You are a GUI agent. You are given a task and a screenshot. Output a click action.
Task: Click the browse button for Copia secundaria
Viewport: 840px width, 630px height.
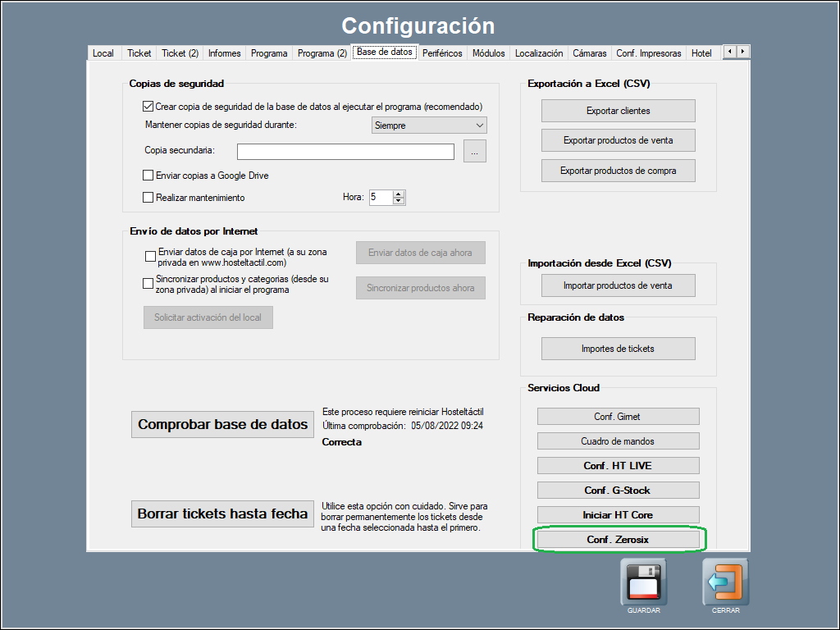[475, 151]
